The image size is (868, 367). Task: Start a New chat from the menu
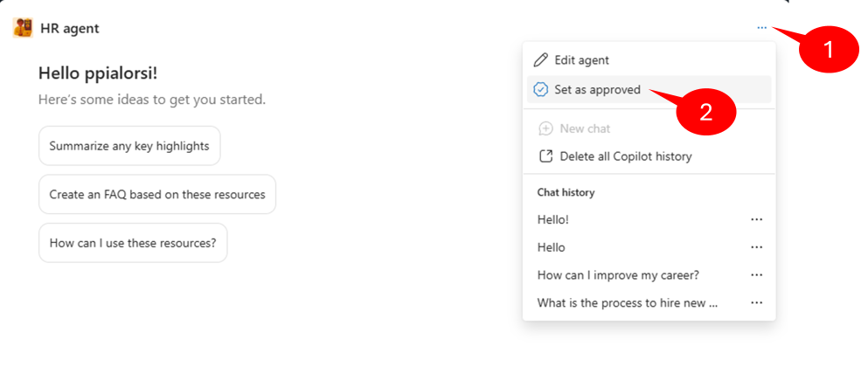(x=649, y=128)
